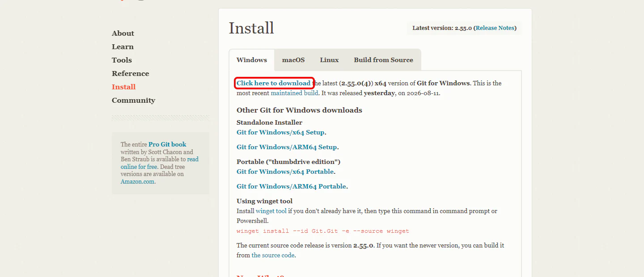Open the Amazon.com link
The image size is (644, 277).
coord(137,182)
